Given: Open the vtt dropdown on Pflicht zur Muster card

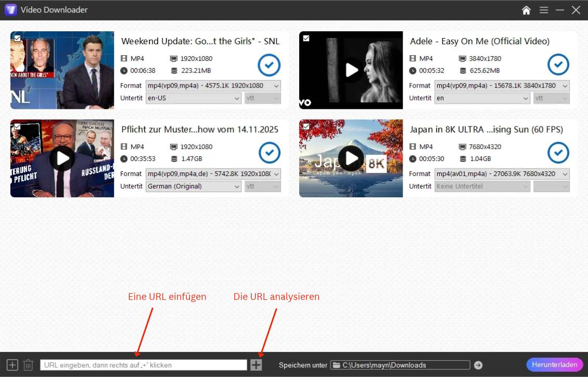Looking at the screenshot, I should point(262,186).
